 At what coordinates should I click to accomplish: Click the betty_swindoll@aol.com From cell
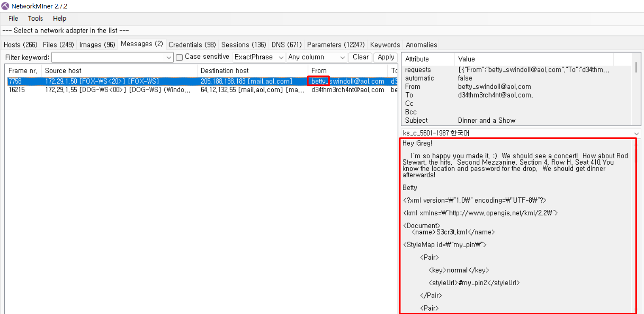pos(348,81)
